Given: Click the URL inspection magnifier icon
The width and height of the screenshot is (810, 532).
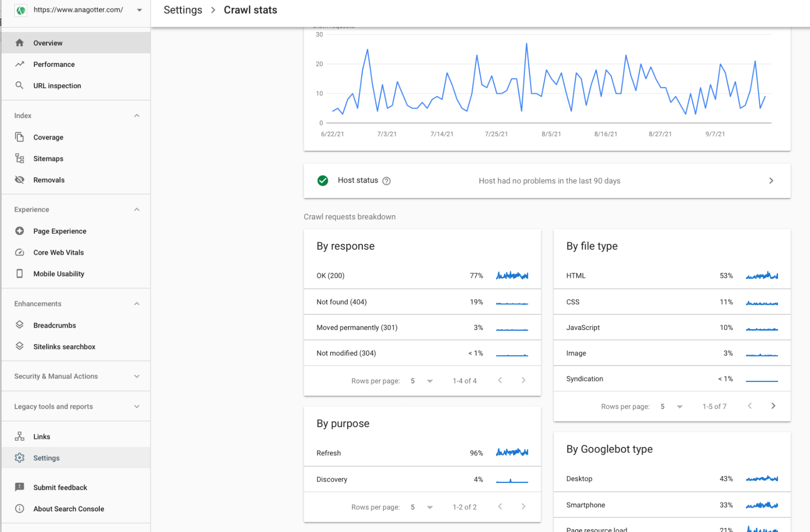Looking at the screenshot, I should [x=19, y=85].
